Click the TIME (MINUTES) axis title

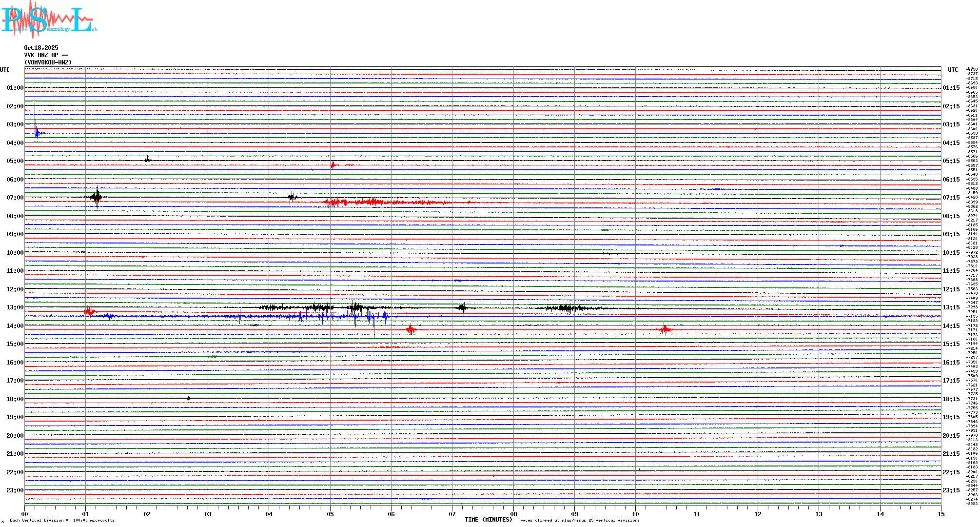pos(488,520)
